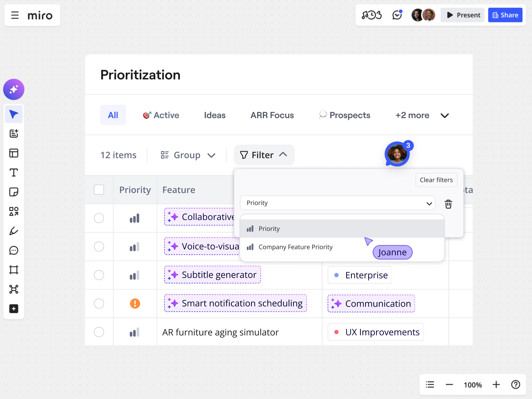Delete the Priority filter with trash icon
Viewport: 532px width, 399px height.
(448, 204)
